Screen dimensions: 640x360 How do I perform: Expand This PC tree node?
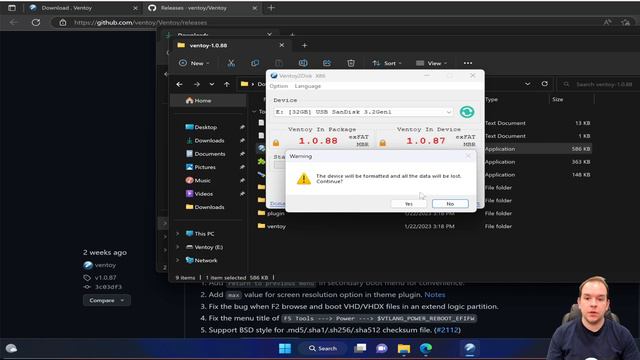click(x=178, y=233)
